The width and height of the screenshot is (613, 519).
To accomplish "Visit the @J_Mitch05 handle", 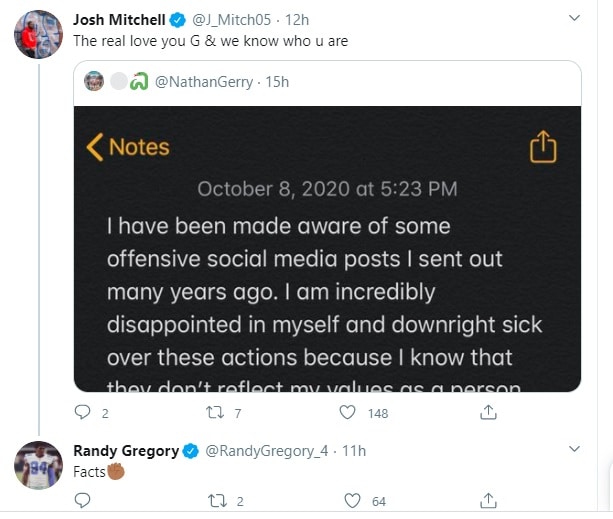I will (231, 20).
